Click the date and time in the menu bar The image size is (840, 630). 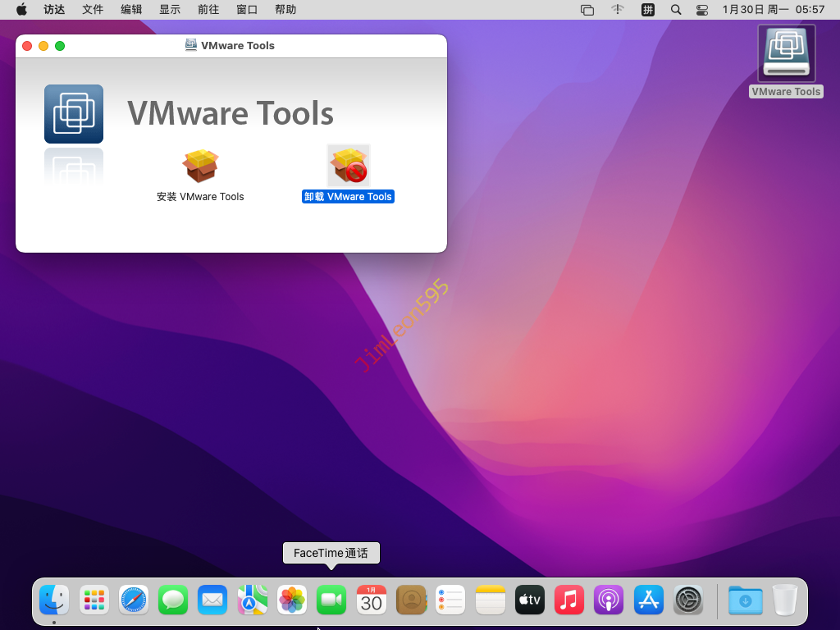(773, 10)
